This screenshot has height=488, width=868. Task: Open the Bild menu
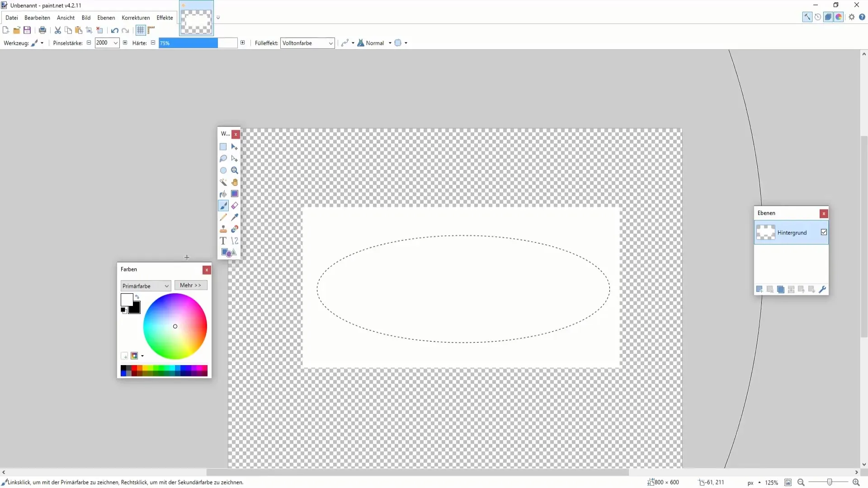(86, 18)
